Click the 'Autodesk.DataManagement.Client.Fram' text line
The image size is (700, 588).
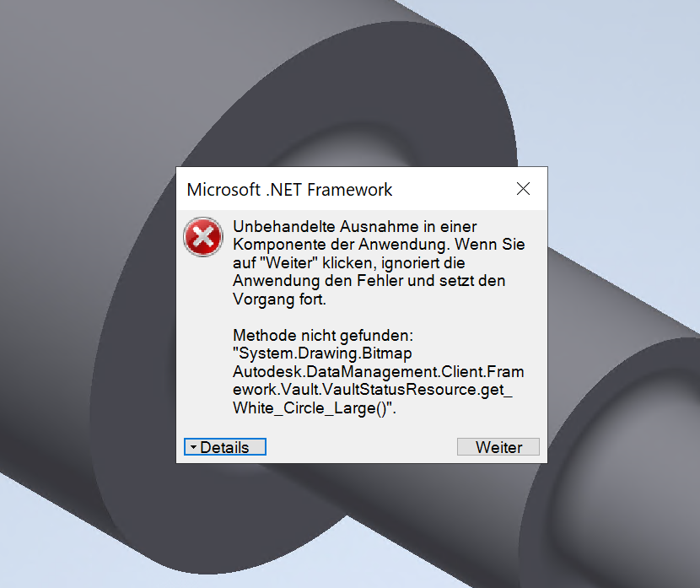click(x=379, y=371)
